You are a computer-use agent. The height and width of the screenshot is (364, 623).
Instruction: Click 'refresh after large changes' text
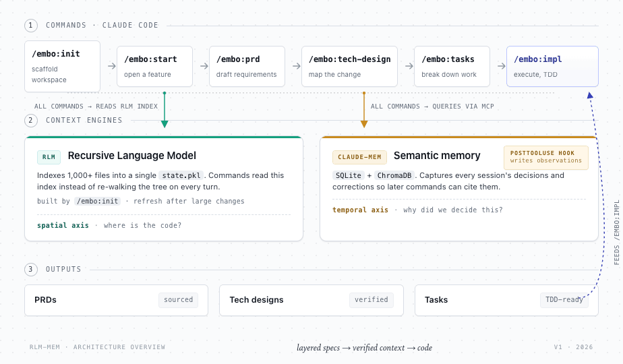tap(189, 201)
